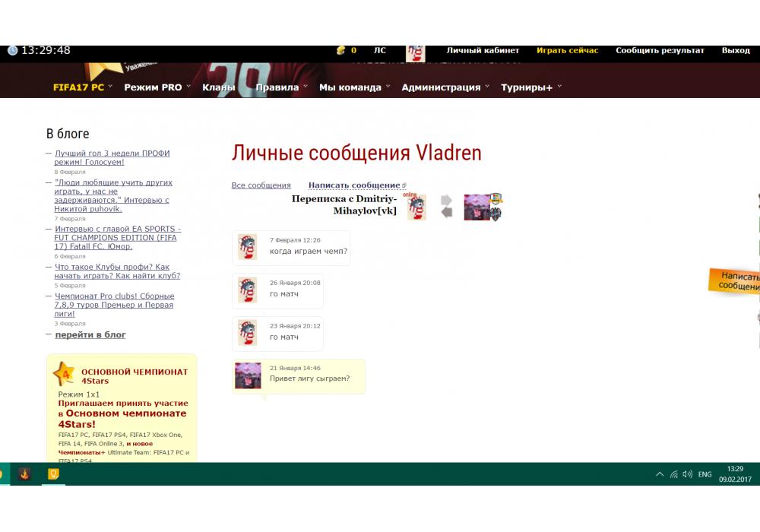Click the flame app icon in taskbar
760x532 pixels.
(24, 474)
